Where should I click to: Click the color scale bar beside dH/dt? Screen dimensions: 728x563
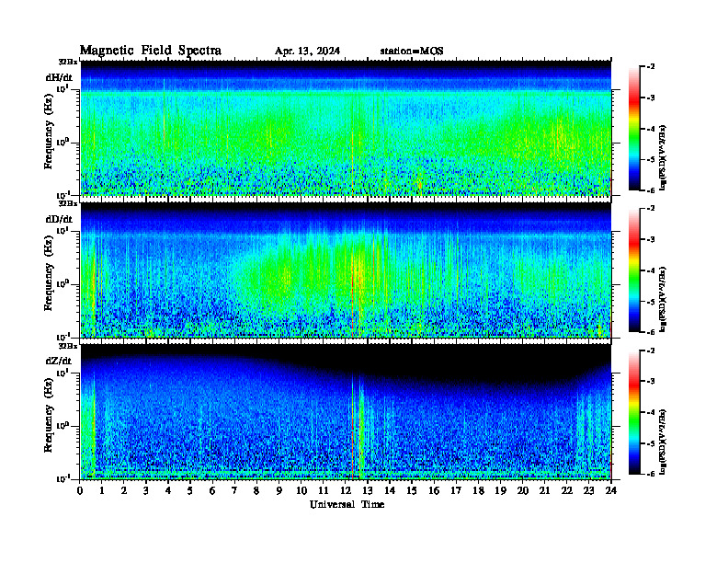(x=634, y=128)
